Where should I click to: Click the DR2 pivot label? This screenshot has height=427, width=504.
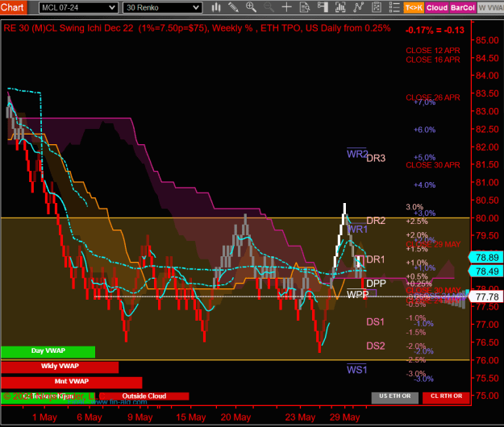pos(376,221)
